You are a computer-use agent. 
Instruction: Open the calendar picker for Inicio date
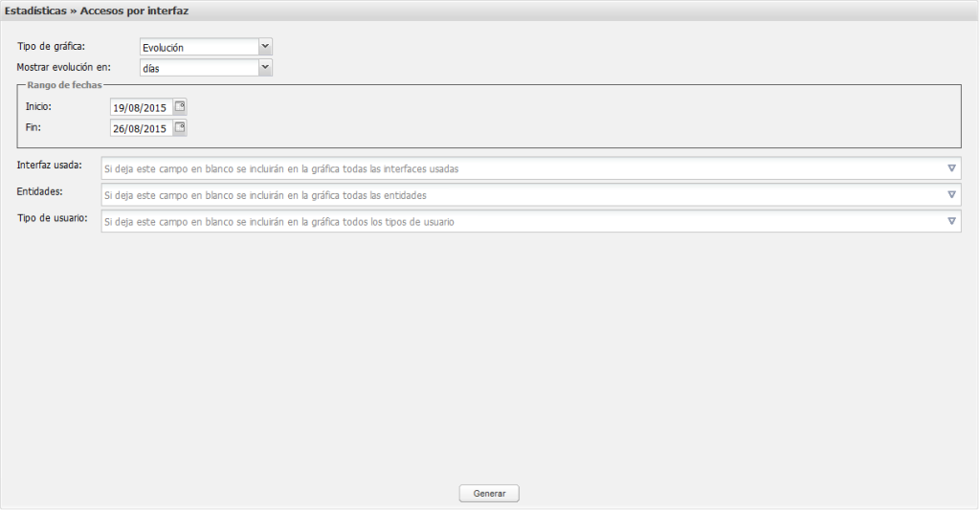tap(180, 107)
